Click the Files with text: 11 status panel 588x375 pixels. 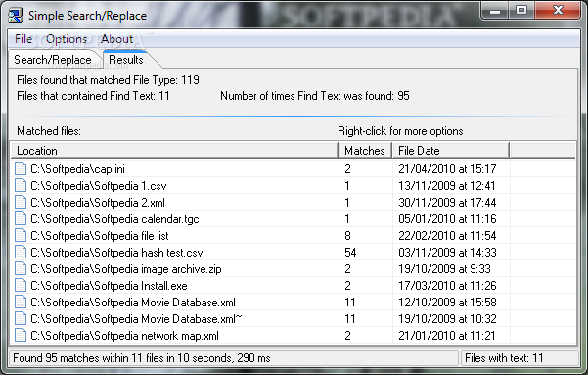tap(520, 358)
